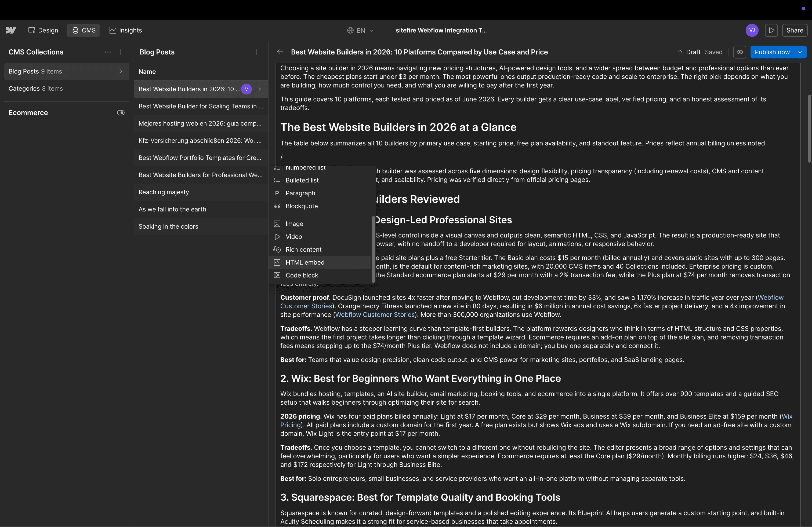812x527 pixels.
Task: Open Best Webflow Portfolio Templates post
Action: click(x=201, y=158)
